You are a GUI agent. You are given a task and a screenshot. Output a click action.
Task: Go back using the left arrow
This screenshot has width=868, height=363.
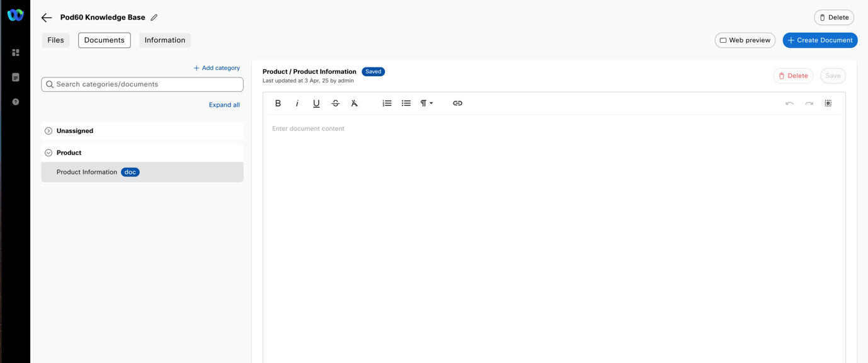pyautogui.click(x=47, y=18)
